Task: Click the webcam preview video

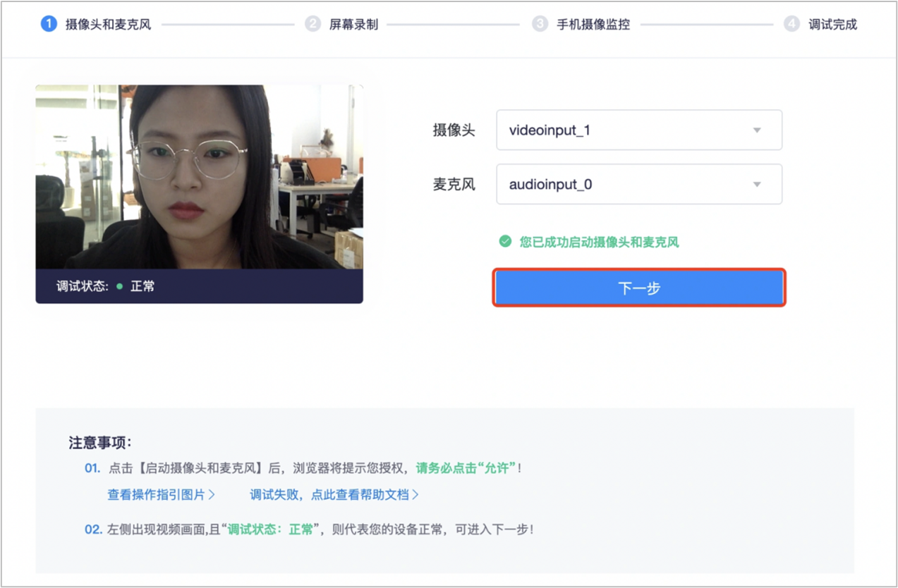Action: tap(200, 177)
